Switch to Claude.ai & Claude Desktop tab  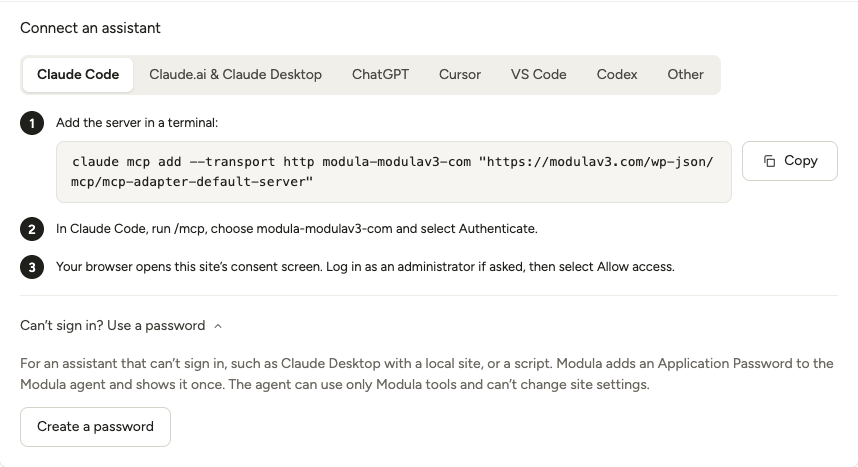(235, 74)
